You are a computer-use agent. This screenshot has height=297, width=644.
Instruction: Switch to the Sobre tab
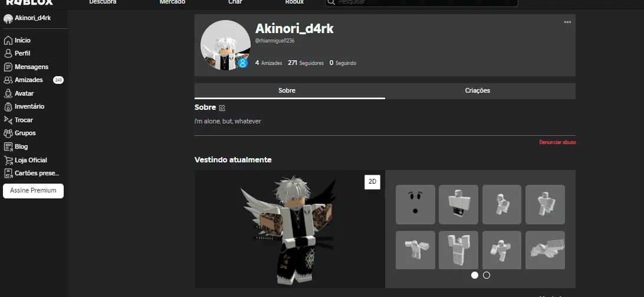pyautogui.click(x=290, y=91)
